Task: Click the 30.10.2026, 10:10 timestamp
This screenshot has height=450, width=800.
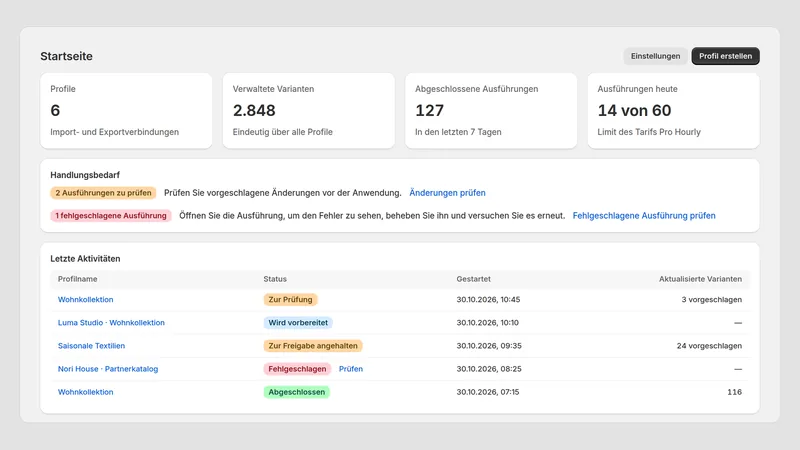Action: [487, 322]
